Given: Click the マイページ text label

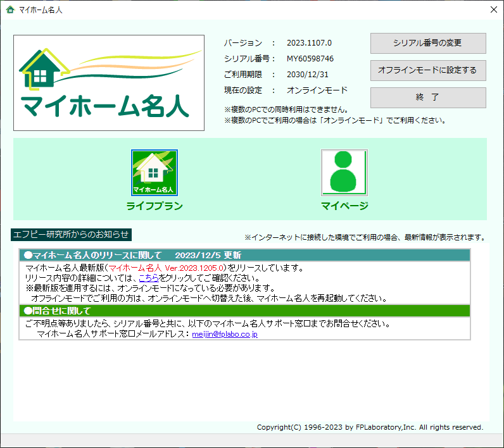Looking at the screenshot, I should (x=344, y=206).
